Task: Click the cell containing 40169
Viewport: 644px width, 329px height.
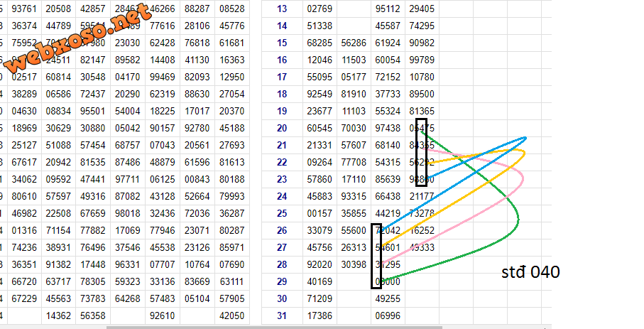Action: tap(319, 281)
